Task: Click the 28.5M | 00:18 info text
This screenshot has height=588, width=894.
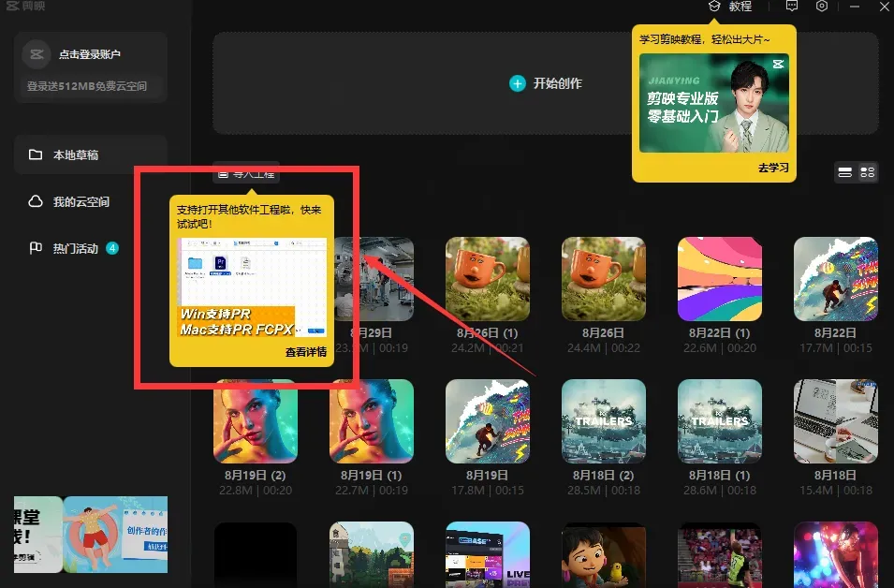Action: (x=604, y=490)
